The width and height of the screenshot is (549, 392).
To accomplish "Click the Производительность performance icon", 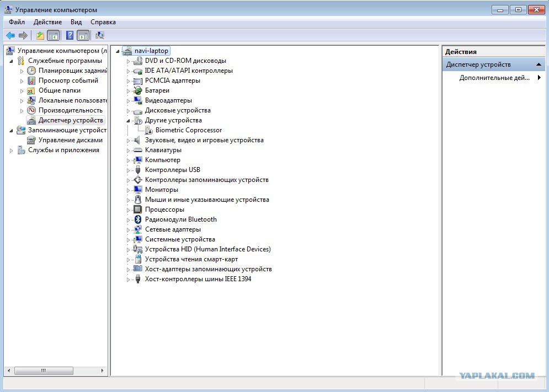I will (31, 110).
